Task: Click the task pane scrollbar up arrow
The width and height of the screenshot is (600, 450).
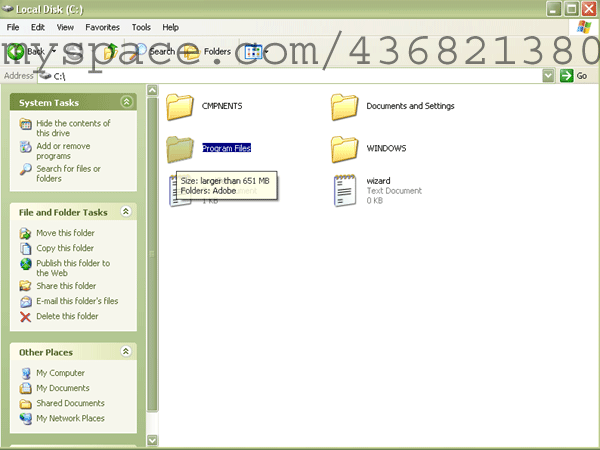Action: tap(152, 90)
